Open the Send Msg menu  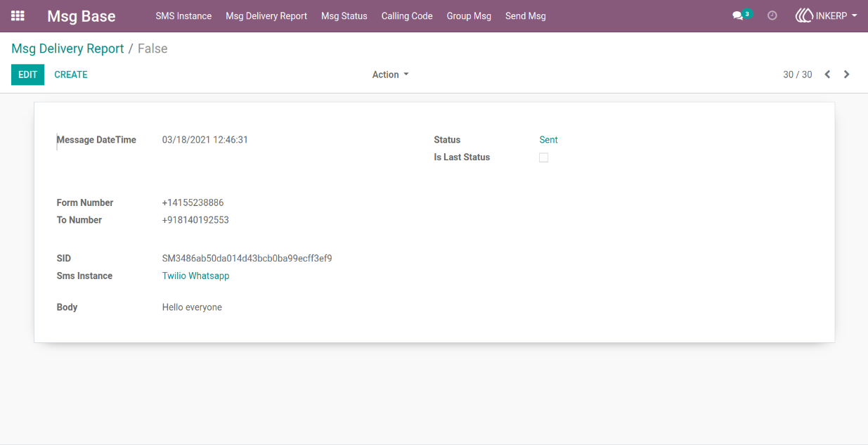click(526, 16)
